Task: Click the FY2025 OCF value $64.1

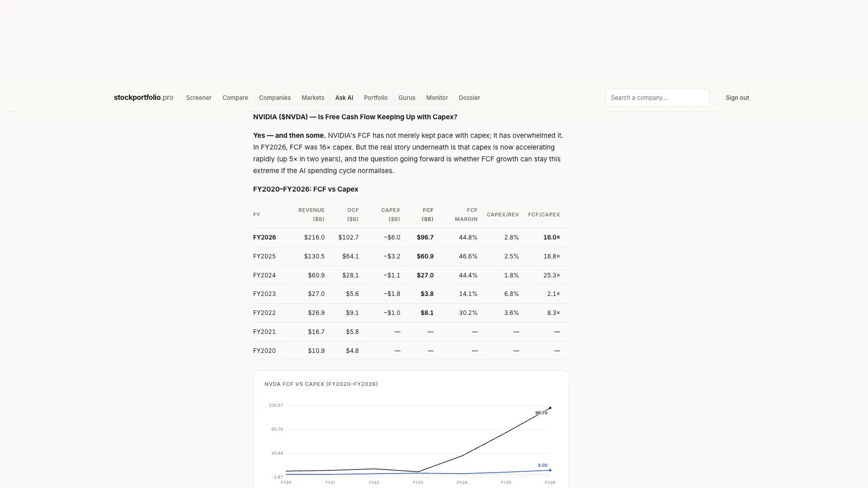Action: pos(350,256)
